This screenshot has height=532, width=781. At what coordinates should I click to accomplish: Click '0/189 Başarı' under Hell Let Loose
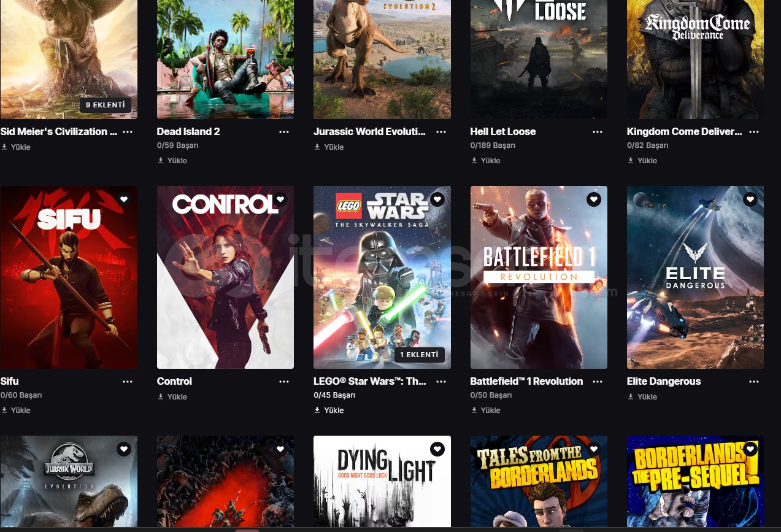(493, 145)
